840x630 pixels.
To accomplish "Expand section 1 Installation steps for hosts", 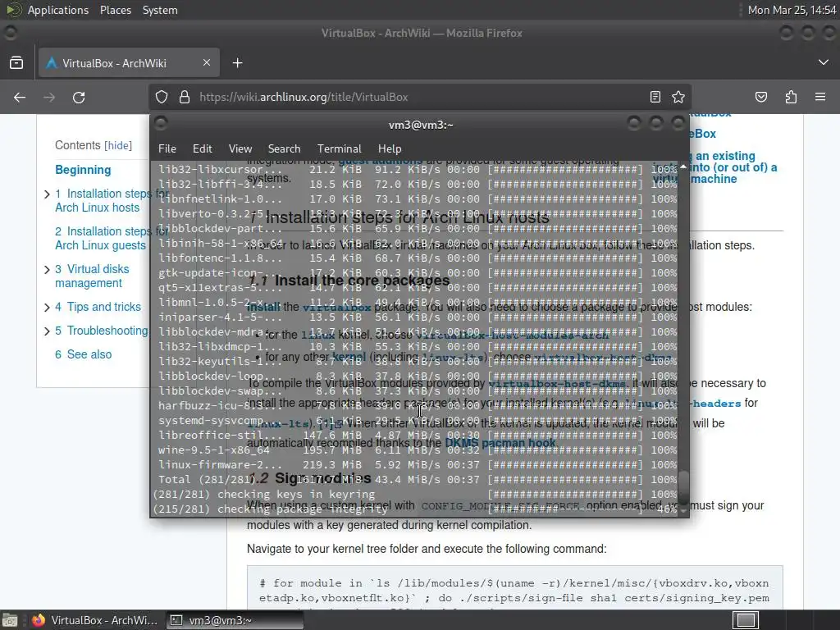I will point(47,194).
